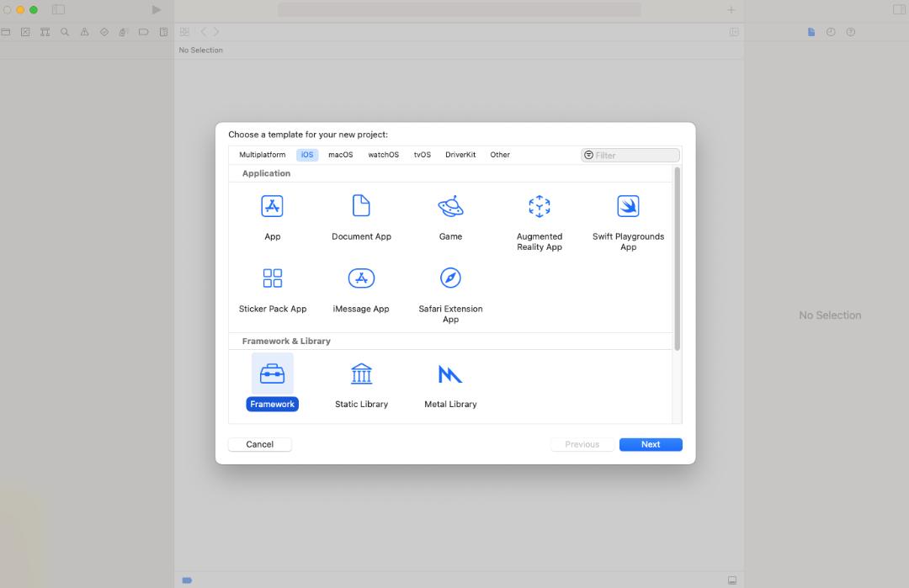Viewport: 909px width, 588px height.
Task: Open the Breakpoint navigator icon
Action: click(144, 32)
